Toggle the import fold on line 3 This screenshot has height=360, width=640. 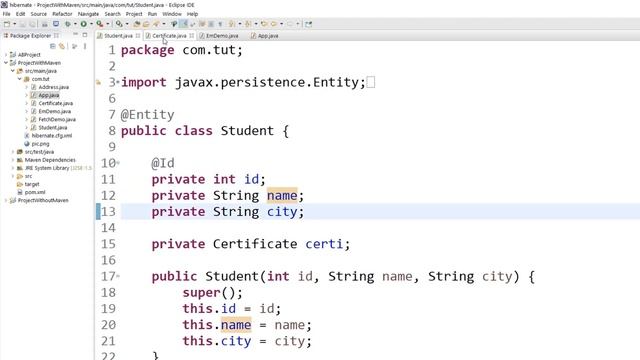pos(118,82)
